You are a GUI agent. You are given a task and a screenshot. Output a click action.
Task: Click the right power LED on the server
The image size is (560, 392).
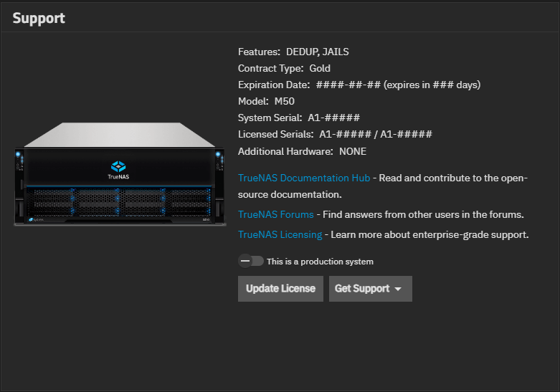tap(217, 156)
